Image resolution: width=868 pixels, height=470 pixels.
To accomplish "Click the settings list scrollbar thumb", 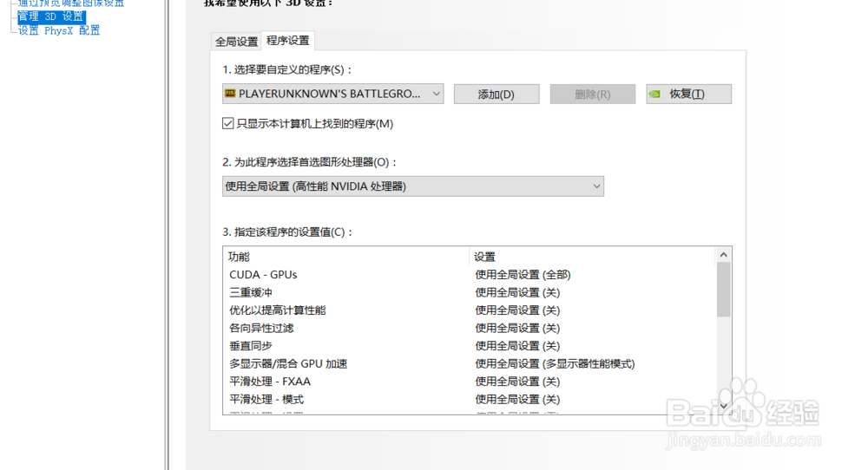I will (x=724, y=289).
